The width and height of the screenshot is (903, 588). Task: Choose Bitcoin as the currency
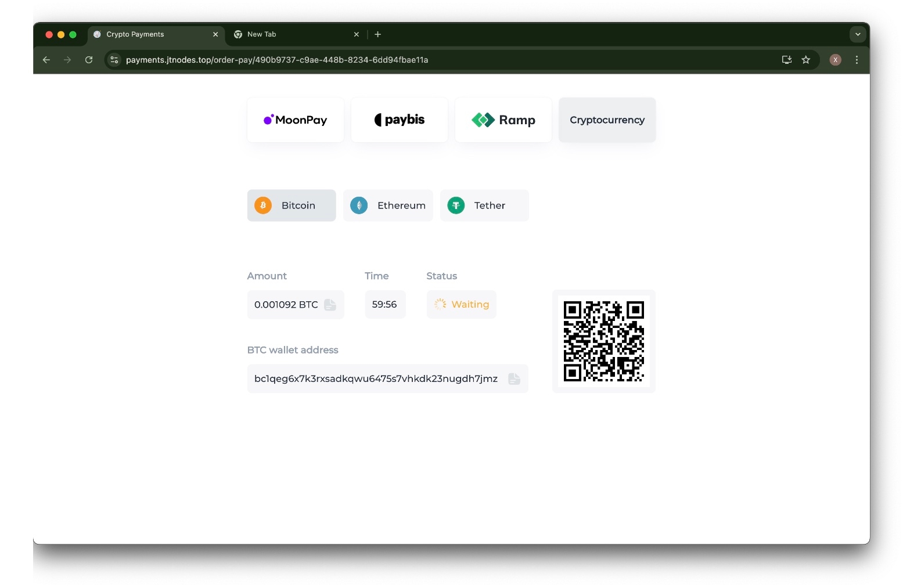(292, 205)
